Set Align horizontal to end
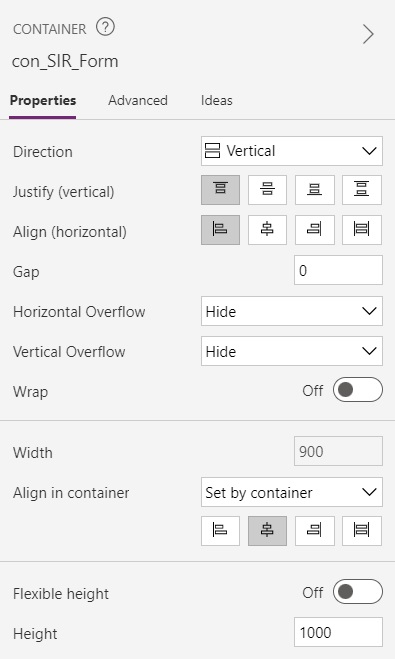 315,230
